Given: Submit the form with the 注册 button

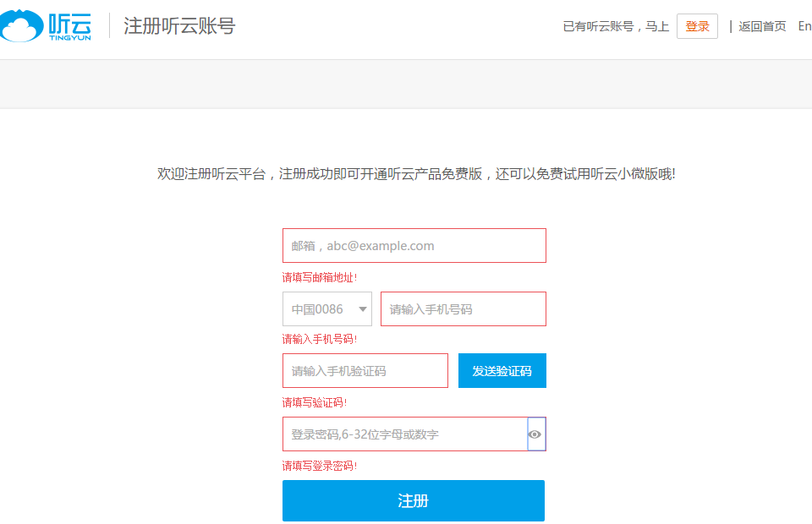Looking at the screenshot, I should (413, 500).
